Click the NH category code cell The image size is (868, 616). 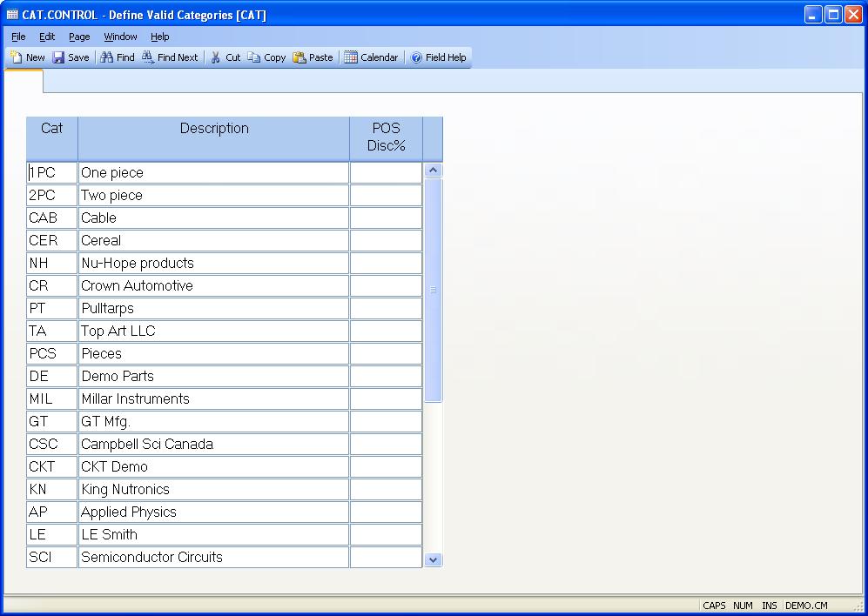click(52, 264)
